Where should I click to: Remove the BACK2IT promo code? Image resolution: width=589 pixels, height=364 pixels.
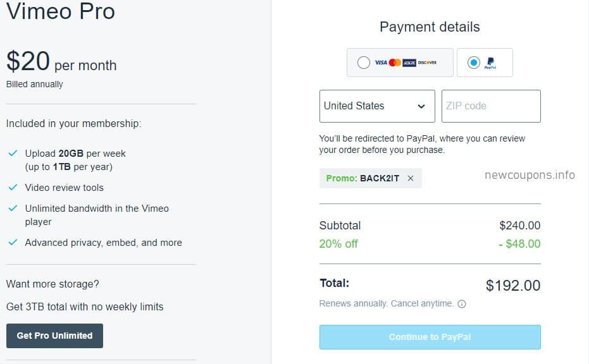(411, 178)
